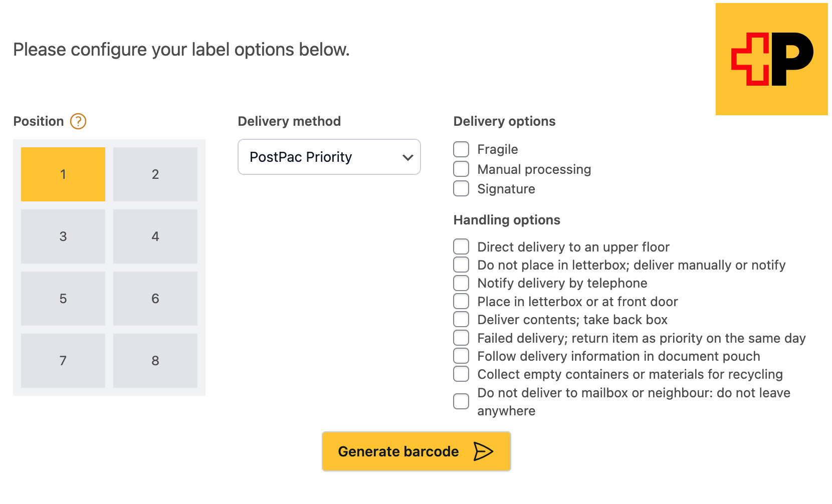
Task: Select Collect empty containers for recycling
Action: 461,374
